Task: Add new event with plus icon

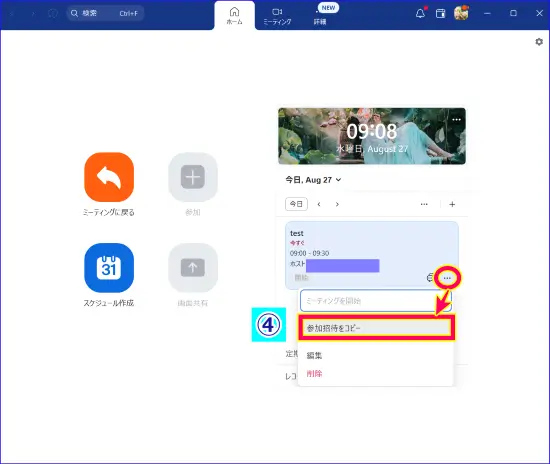Action: click(452, 204)
